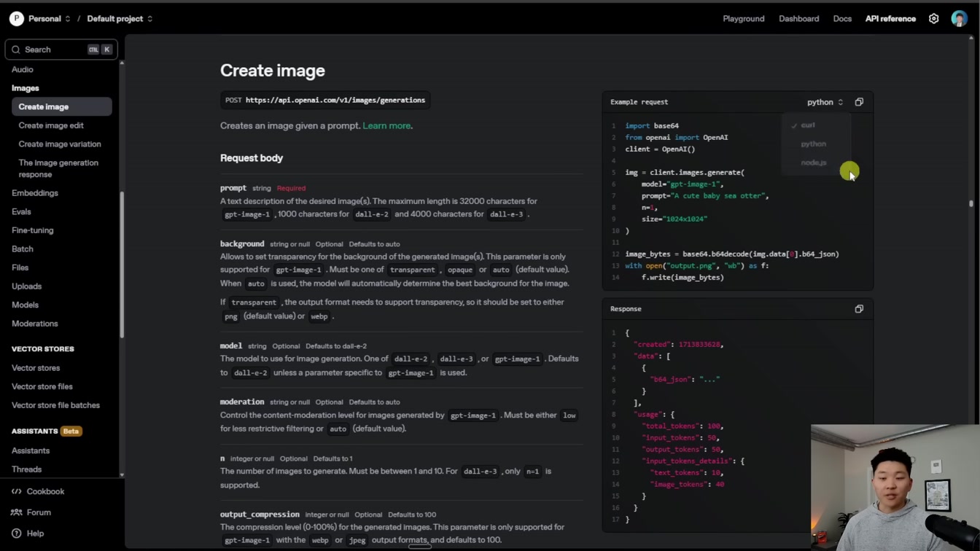
Task: Open Vector store file batches
Action: 55,405
